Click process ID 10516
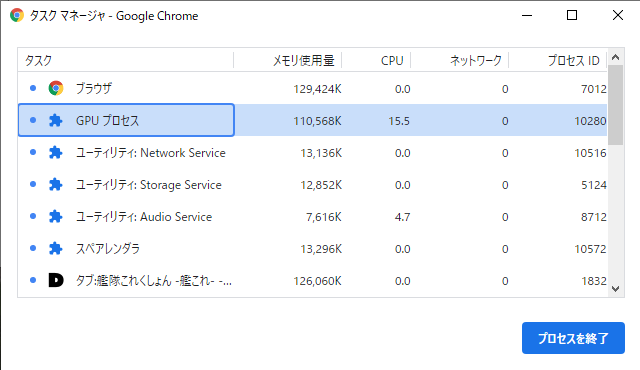 [x=590, y=153]
